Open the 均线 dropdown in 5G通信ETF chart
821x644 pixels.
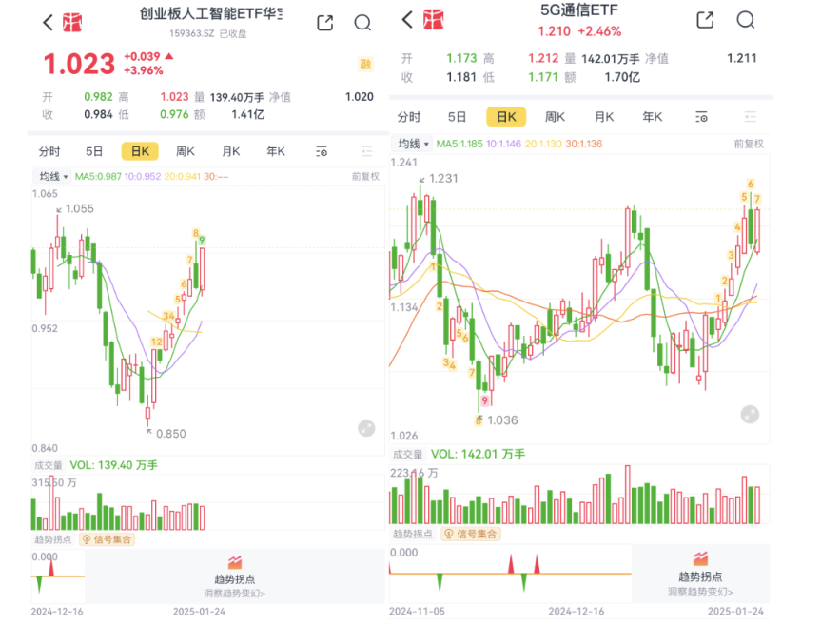[413, 144]
